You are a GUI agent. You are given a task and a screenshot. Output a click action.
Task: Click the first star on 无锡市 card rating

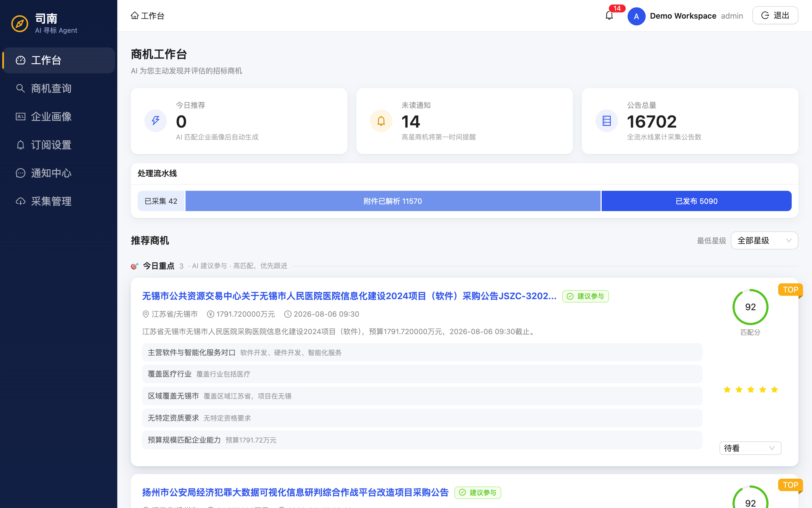[727, 389]
